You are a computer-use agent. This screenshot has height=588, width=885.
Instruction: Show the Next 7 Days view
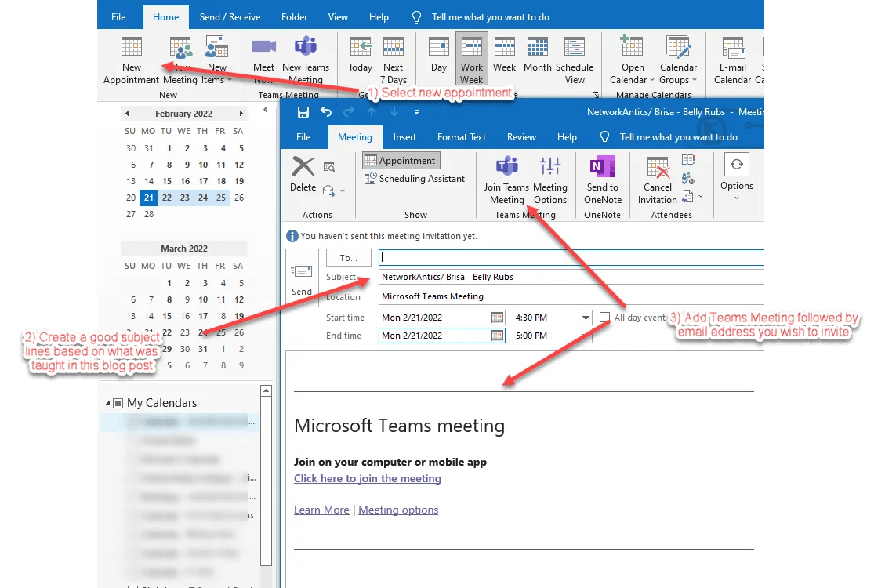(x=394, y=46)
